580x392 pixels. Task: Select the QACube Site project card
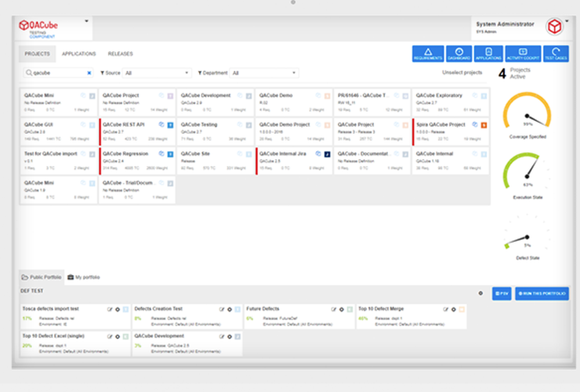(x=215, y=161)
